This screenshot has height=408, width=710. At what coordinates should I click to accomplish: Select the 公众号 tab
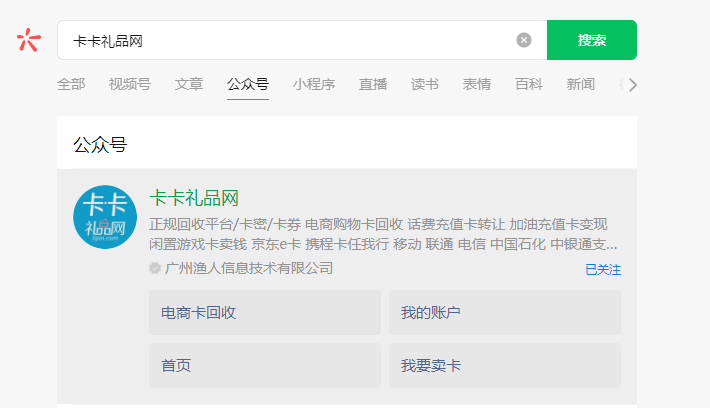(x=248, y=84)
